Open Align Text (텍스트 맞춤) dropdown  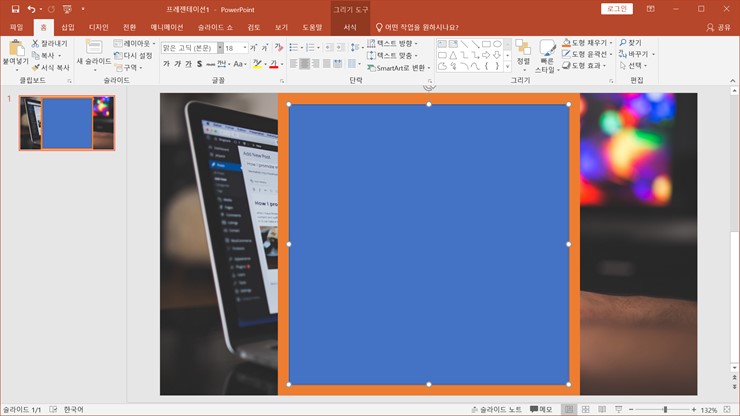point(393,56)
